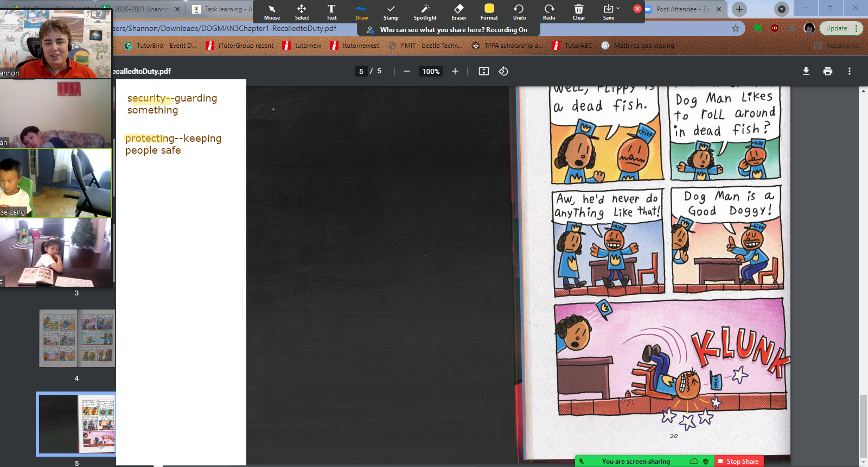Pick the Text annotation tool

coord(331,12)
